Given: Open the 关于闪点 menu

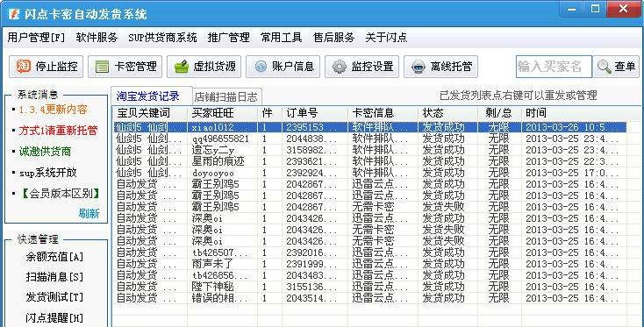Looking at the screenshot, I should 386,38.
